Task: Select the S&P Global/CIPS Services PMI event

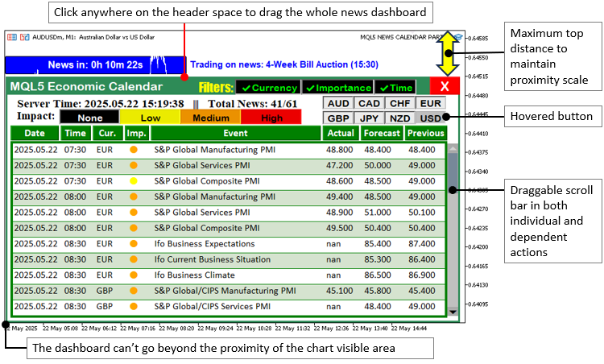Action: pos(229,307)
